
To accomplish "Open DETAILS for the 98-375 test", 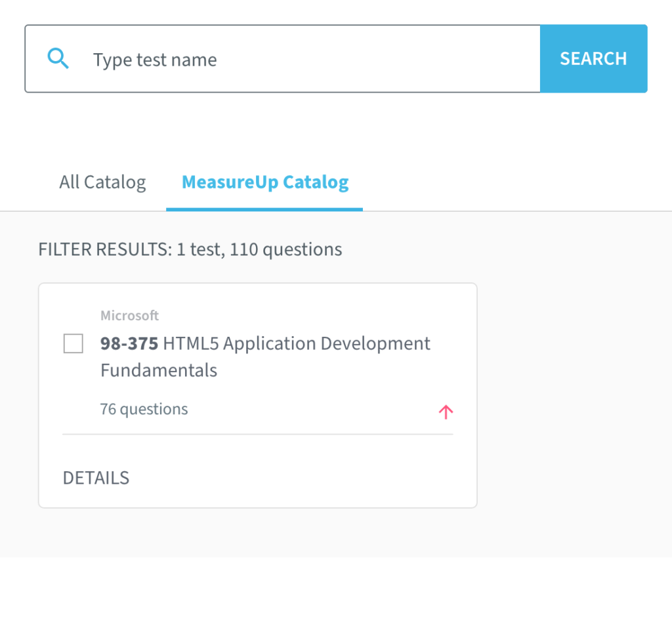I will click(96, 478).
